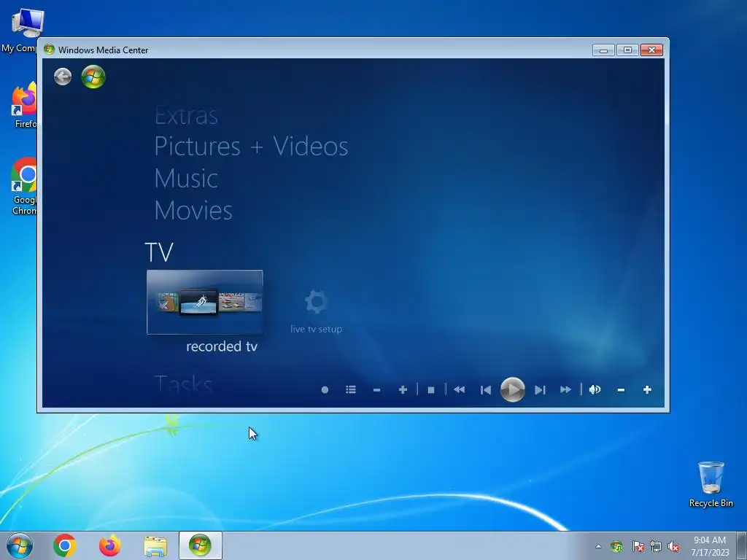This screenshot has height=560, width=747.
Task: Click the green tray icon beside the flag
Action: pos(616,546)
